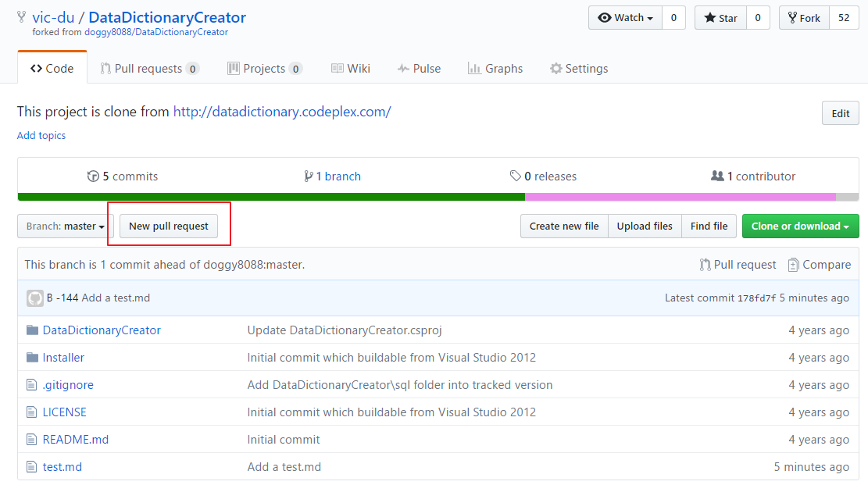Open the README.md file
Image resolution: width=868 pixels, height=485 pixels.
[x=76, y=440]
